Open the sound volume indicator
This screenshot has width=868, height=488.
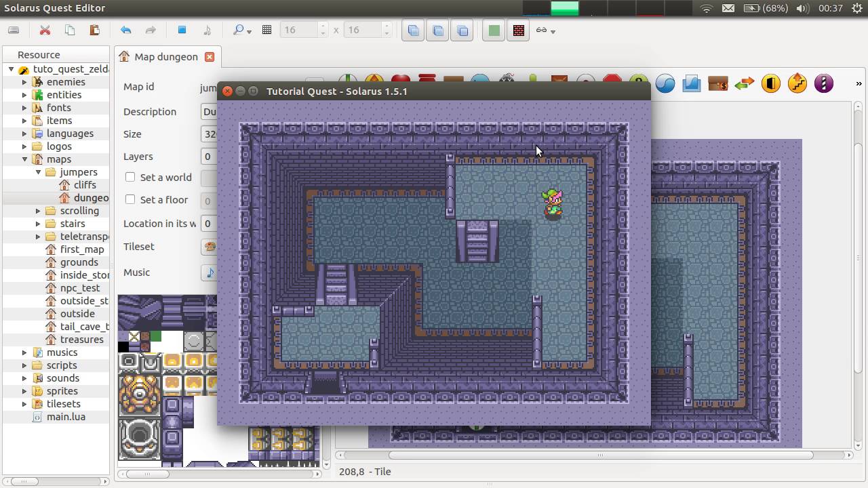[803, 8]
